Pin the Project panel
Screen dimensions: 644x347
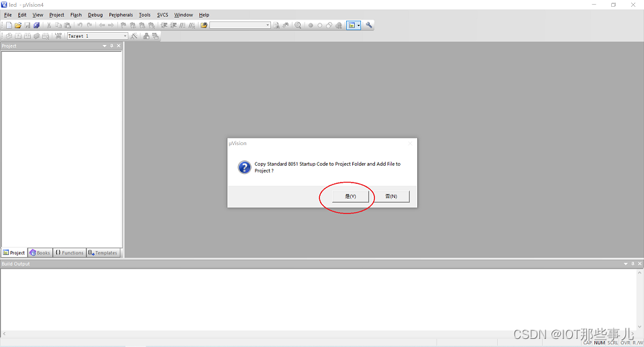pyautogui.click(x=112, y=46)
